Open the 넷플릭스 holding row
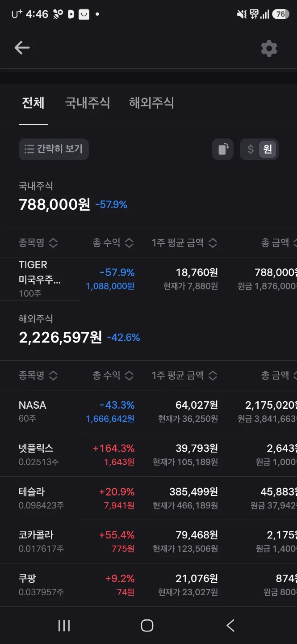Screen dimensions: 297x644 148,455
